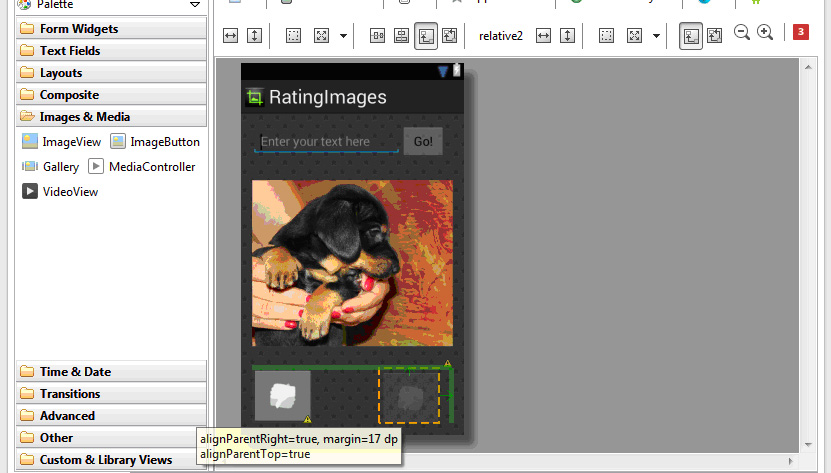Expand Custom & Library Views category
Screen dimensions: 831x473
point(106,460)
